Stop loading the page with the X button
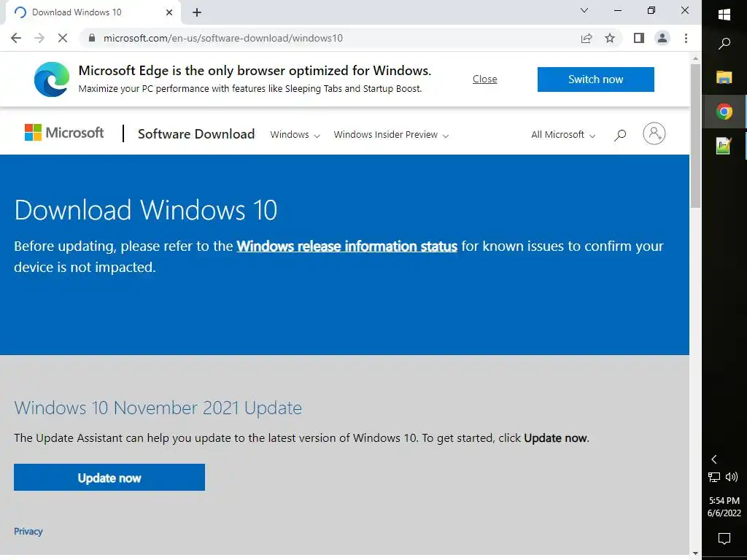 63,38
